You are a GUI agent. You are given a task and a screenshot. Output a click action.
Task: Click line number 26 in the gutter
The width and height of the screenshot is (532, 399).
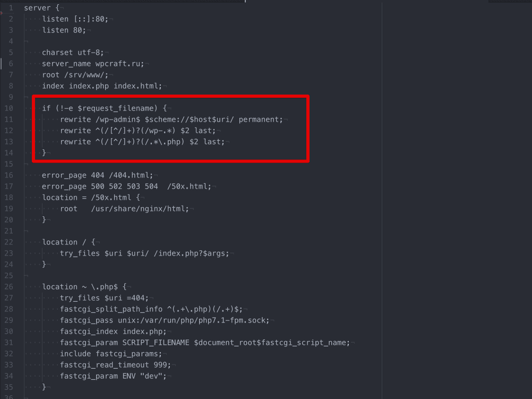[9, 287]
